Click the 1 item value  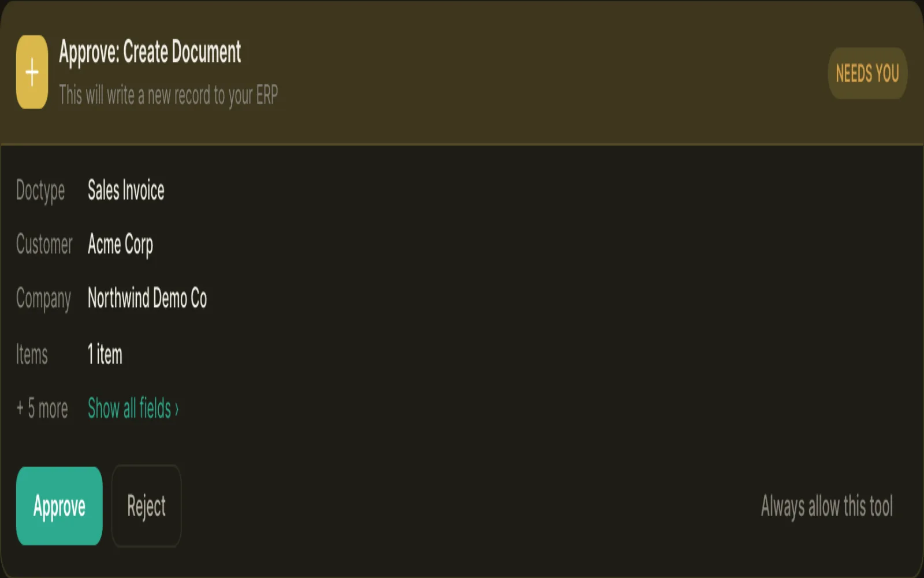[x=105, y=354]
